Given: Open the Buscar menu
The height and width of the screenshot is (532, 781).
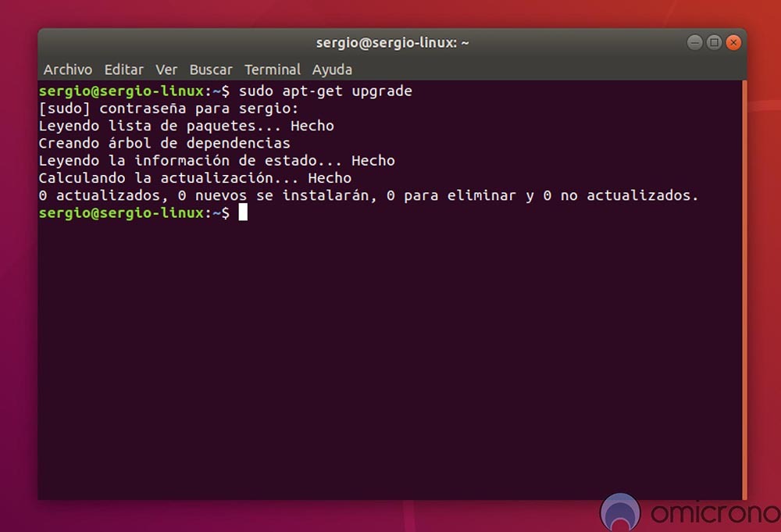Looking at the screenshot, I should coord(211,70).
